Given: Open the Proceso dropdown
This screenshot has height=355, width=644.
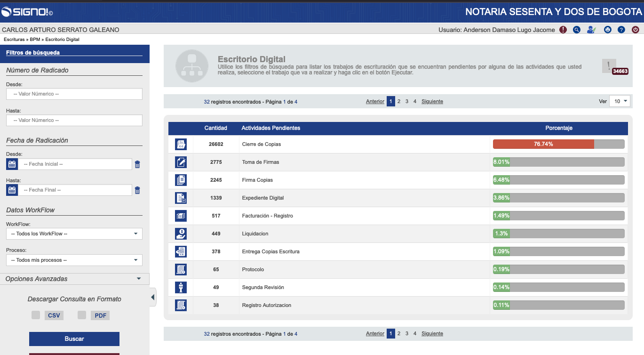Looking at the screenshot, I should (x=74, y=260).
